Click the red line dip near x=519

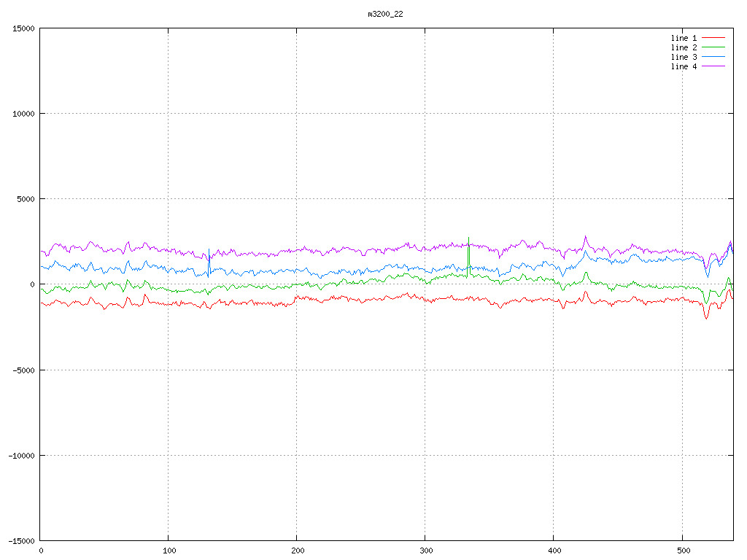706,318
